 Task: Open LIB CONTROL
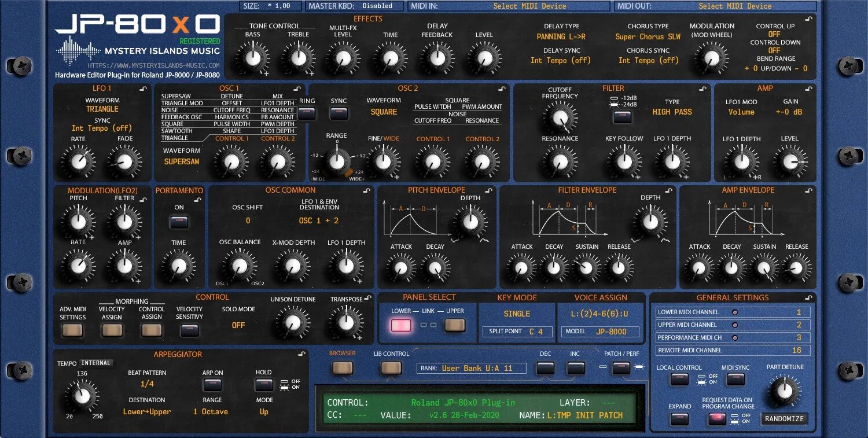[x=391, y=368]
